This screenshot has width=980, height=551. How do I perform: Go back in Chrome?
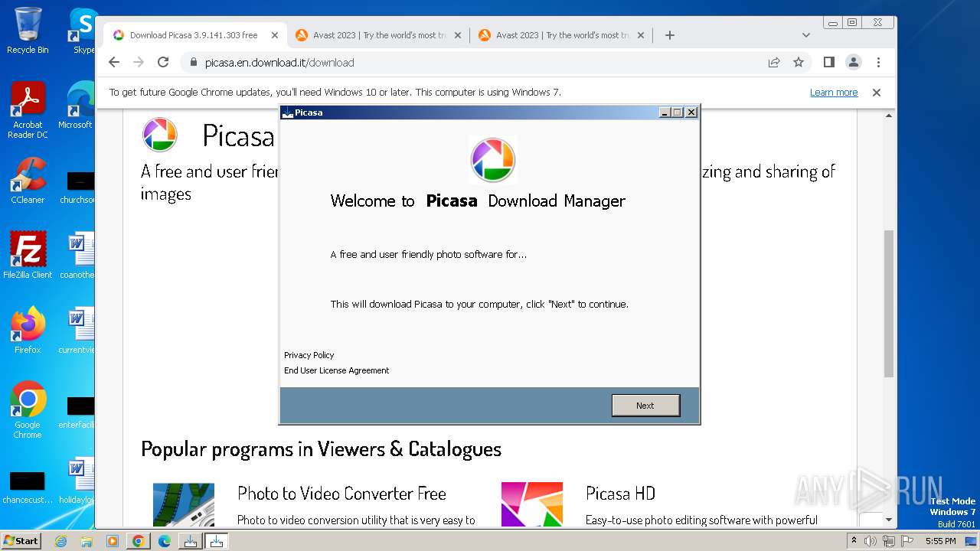click(114, 62)
